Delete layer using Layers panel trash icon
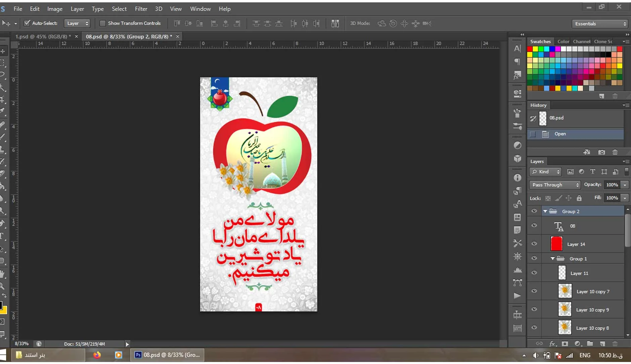This screenshot has height=364, width=631. [x=615, y=344]
